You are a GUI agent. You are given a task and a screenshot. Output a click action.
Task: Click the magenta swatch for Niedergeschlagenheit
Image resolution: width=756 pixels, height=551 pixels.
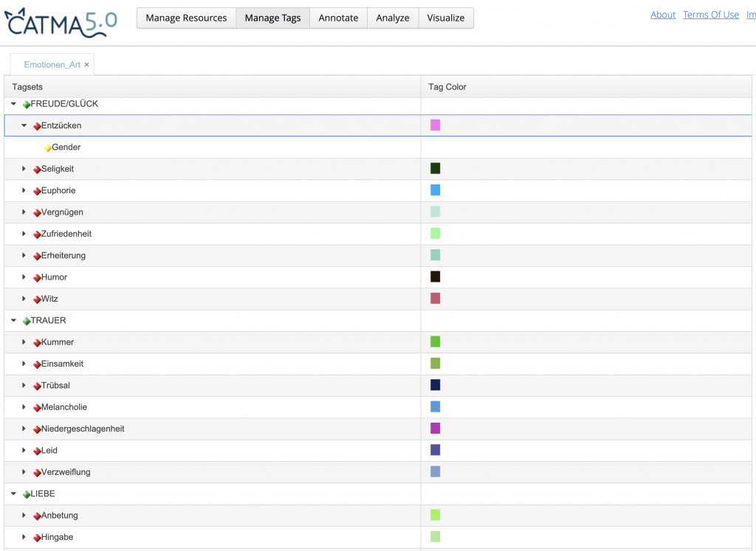click(x=436, y=429)
